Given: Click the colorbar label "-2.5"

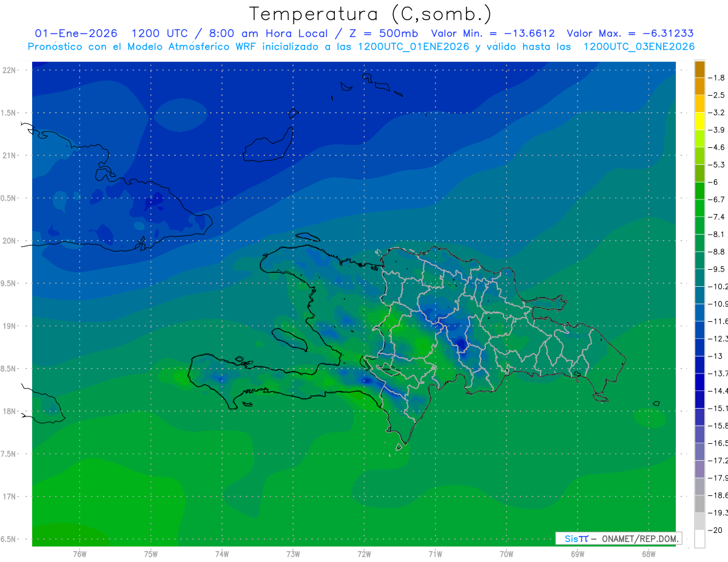Looking at the screenshot, I should click(718, 95).
